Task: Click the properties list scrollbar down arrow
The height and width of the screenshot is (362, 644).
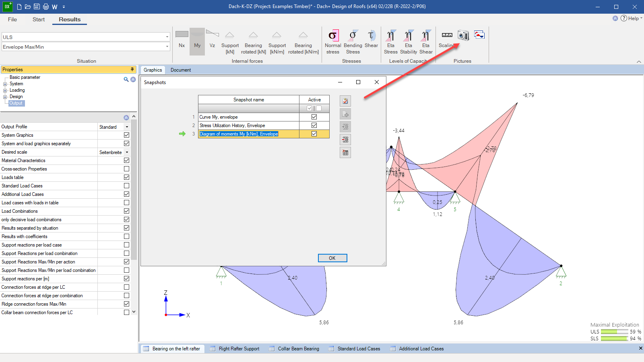Action: click(x=134, y=312)
